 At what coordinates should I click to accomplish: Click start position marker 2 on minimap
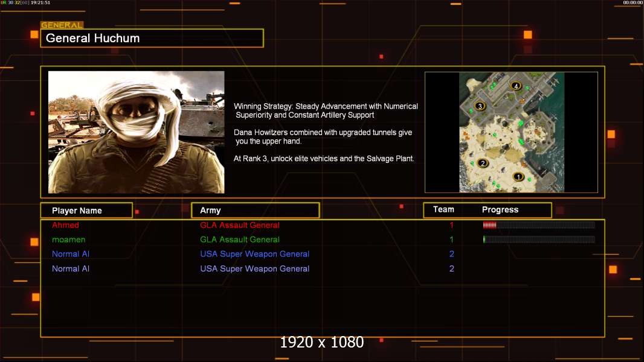(483, 163)
